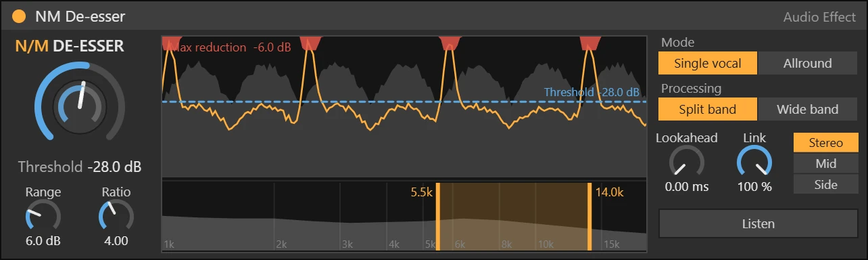Screen dimensions: 868x260
Task: Click the shaded orange frequency band region
Action: (x=514, y=217)
